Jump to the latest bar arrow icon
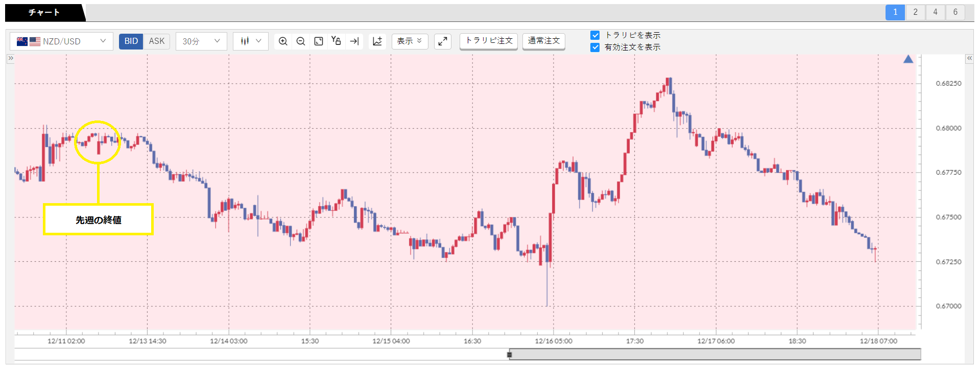The width and height of the screenshot is (980, 368). click(x=354, y=41)
